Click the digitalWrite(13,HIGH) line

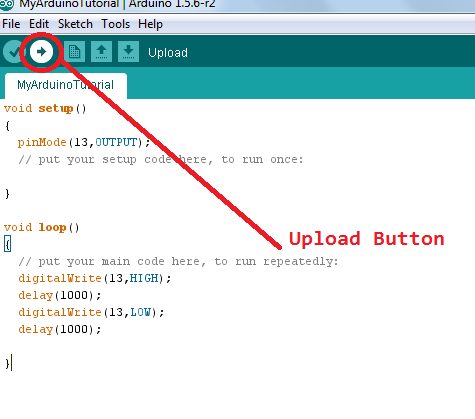tap(95, 278)
